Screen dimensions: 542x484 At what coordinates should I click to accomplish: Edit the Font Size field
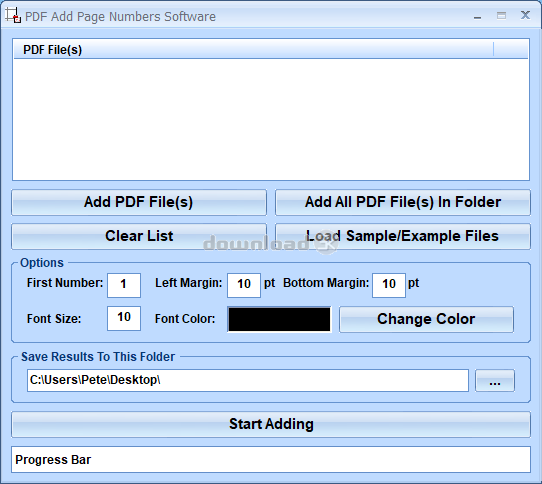coord(124,318)
